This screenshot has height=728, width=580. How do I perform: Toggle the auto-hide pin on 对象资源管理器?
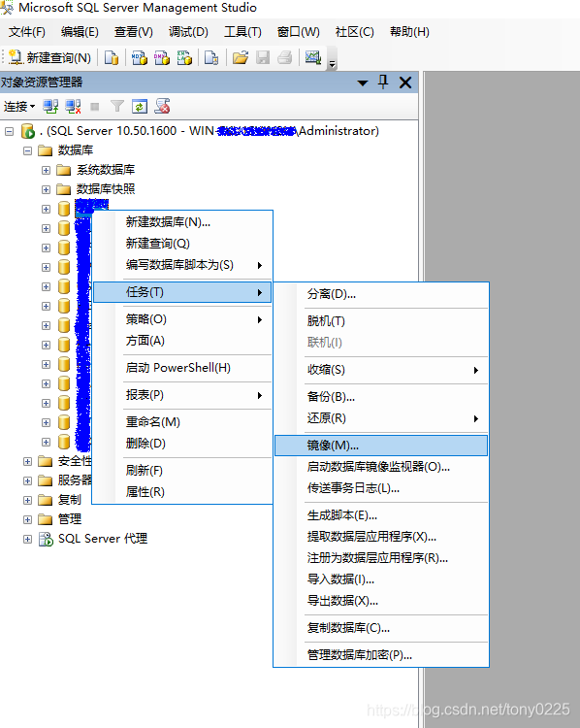383,83
